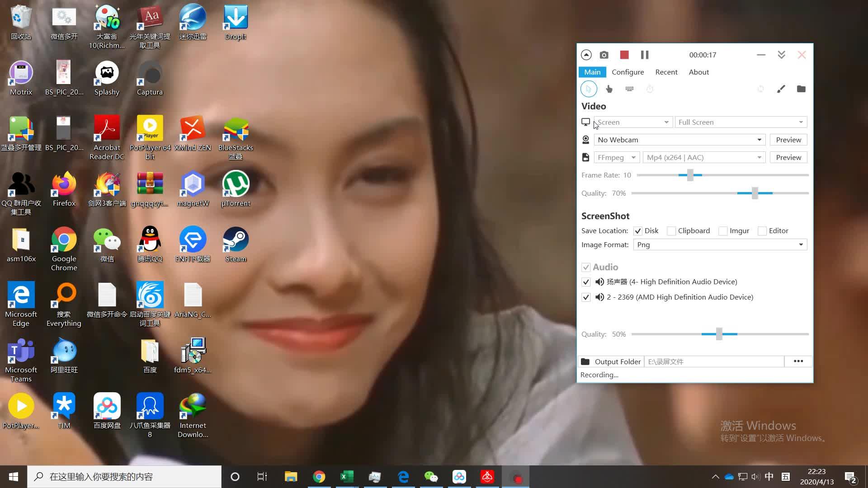
Task: Enable the mouse clicks overlay icon
Action: [x=609, y=89]
